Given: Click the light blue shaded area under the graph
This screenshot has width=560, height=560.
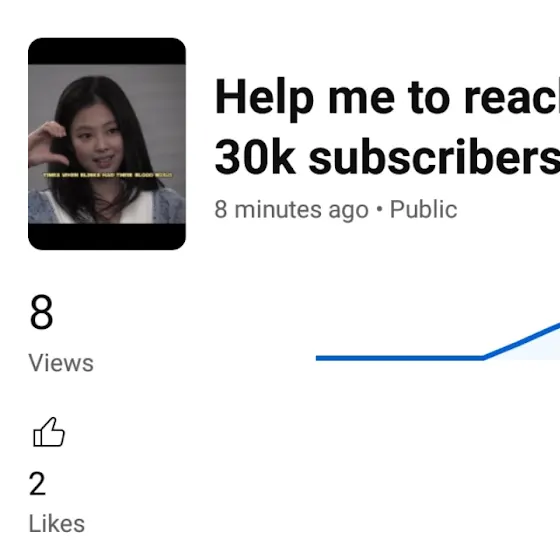Looking at the screenshot, I should tap(538, 348).
